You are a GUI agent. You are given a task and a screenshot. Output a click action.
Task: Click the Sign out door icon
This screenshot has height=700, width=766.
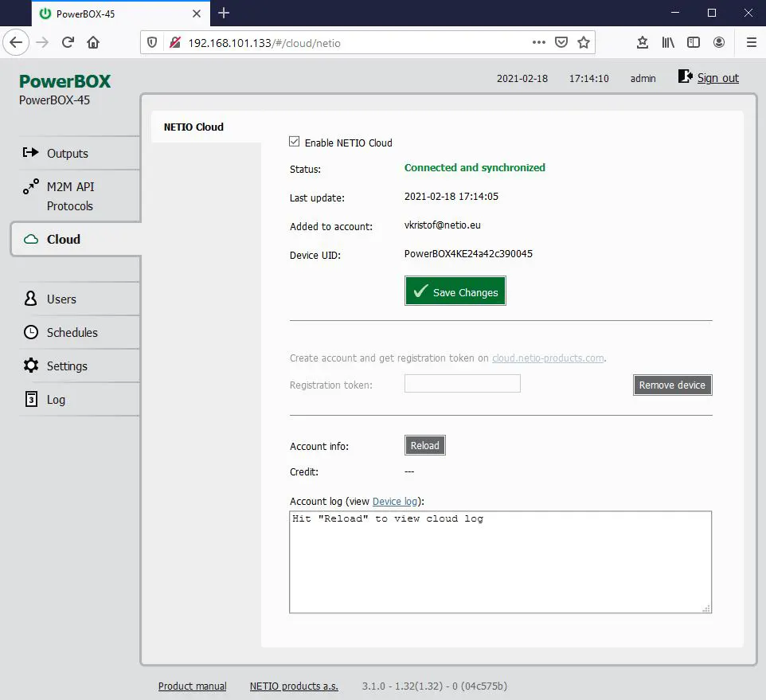pyautogui.click(x=685, y=76)
